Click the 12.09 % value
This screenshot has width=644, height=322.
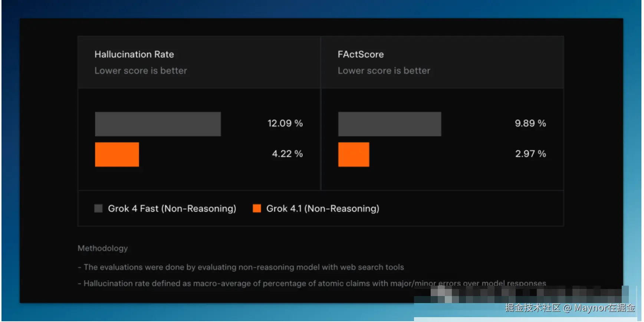point(285,124)
